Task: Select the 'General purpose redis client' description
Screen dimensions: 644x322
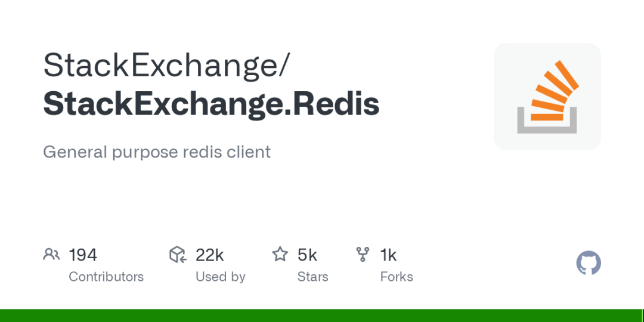Action: point(157,152)
